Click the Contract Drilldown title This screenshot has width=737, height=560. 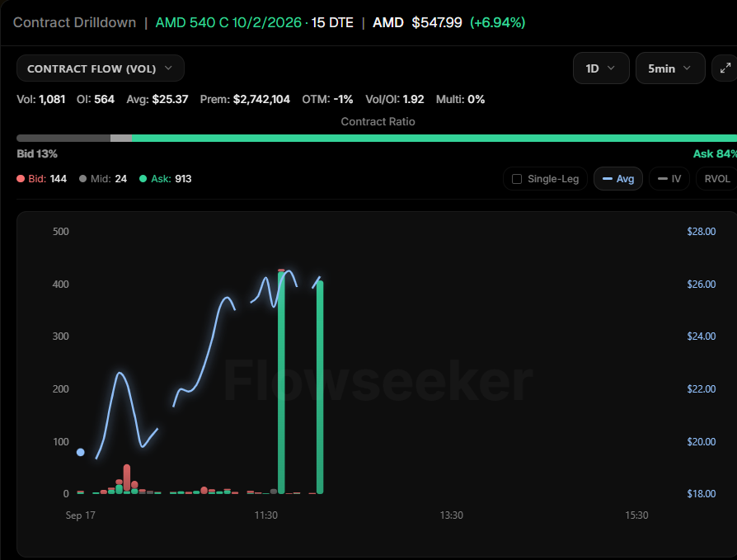(x=74, y=22)
